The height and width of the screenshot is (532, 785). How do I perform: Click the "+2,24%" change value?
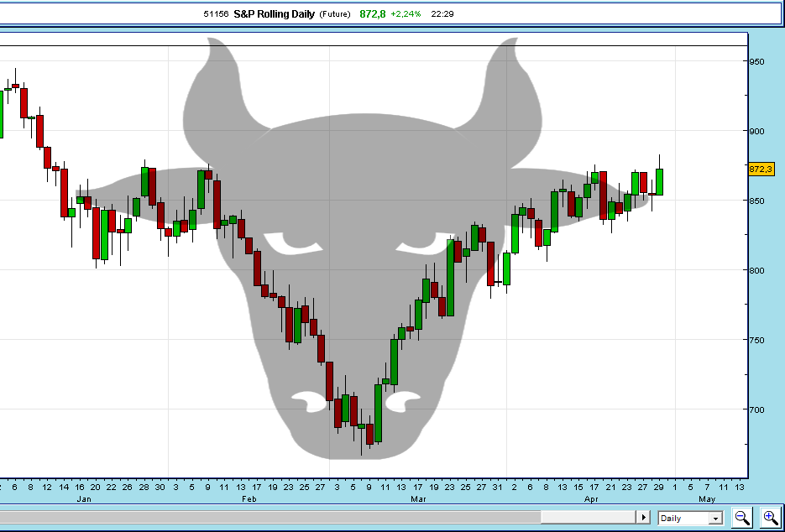pyautogui.click(x=406, y=14)
